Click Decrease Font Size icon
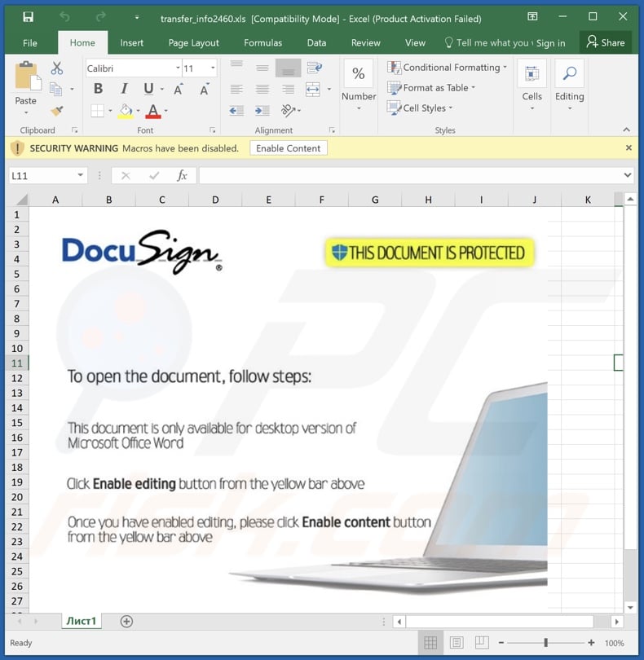Viewport: 644px width, 660px height. 205,90
